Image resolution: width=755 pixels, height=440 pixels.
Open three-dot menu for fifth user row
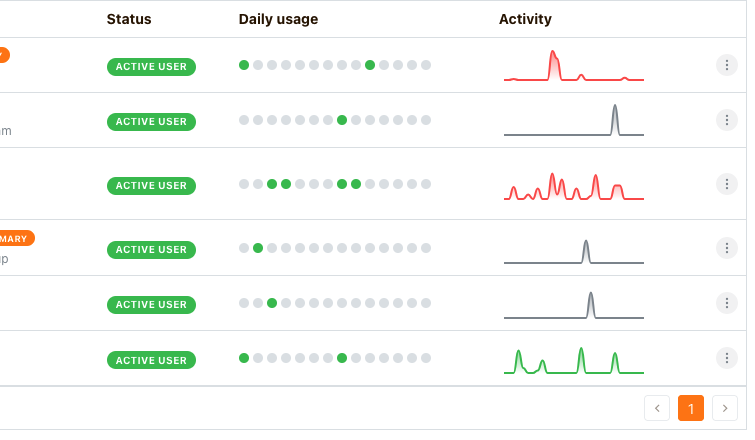click(727, 304)
